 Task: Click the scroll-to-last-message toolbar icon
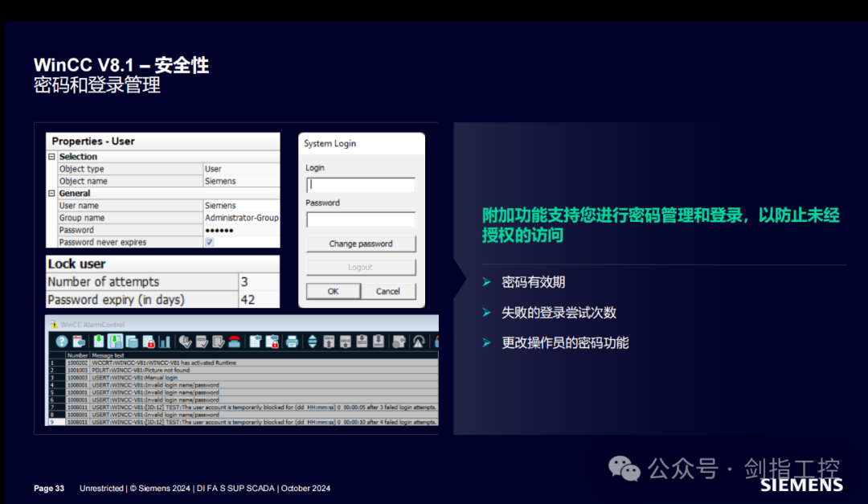click(x=378, y=340)
